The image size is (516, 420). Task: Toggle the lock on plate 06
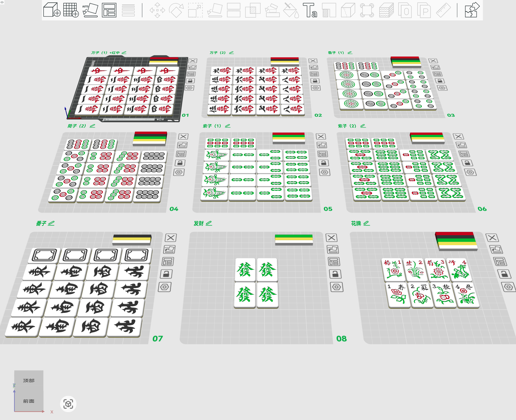pos(467,163)
